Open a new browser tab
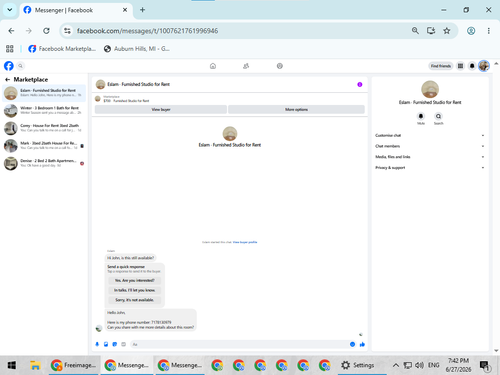The width and height of the screenshot is (500, 375). click(x=142, y=10)
